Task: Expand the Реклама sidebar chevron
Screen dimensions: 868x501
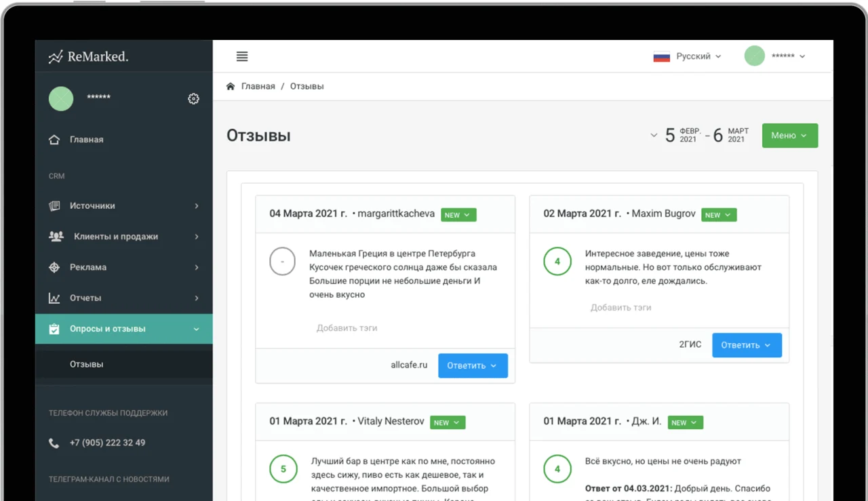Action: point(197,266)
